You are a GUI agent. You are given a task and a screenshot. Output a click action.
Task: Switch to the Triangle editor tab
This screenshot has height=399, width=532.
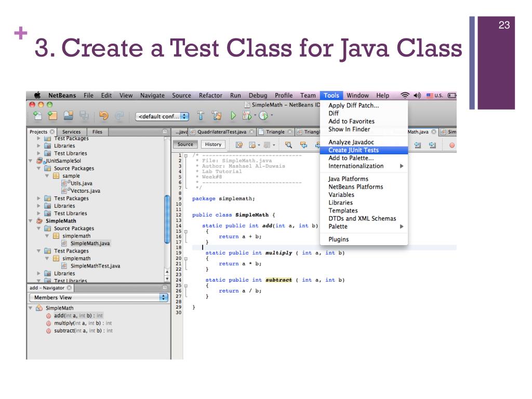(x=275, y=131)
